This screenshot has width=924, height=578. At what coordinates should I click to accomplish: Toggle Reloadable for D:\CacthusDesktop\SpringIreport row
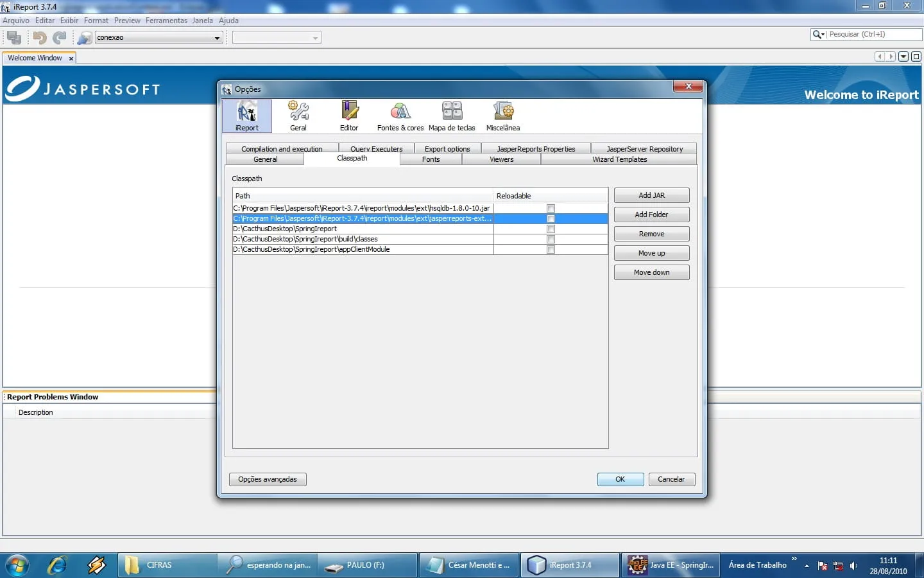(551, 229)
